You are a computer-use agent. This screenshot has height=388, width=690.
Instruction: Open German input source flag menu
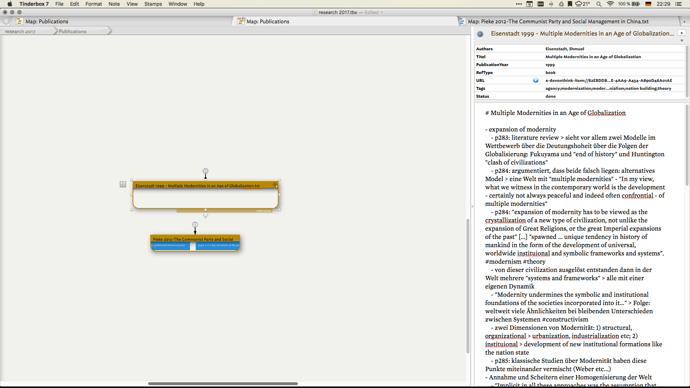(648, 4)
